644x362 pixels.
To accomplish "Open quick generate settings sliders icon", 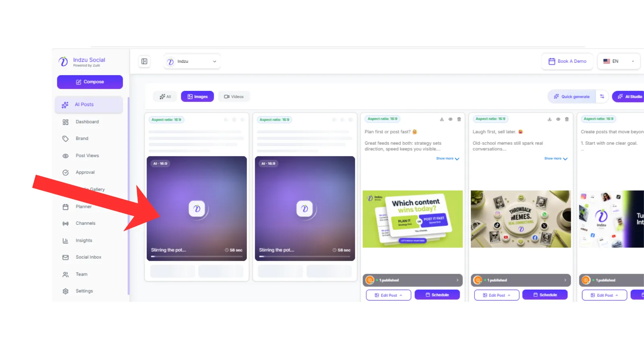I will [x=602, y=97].
